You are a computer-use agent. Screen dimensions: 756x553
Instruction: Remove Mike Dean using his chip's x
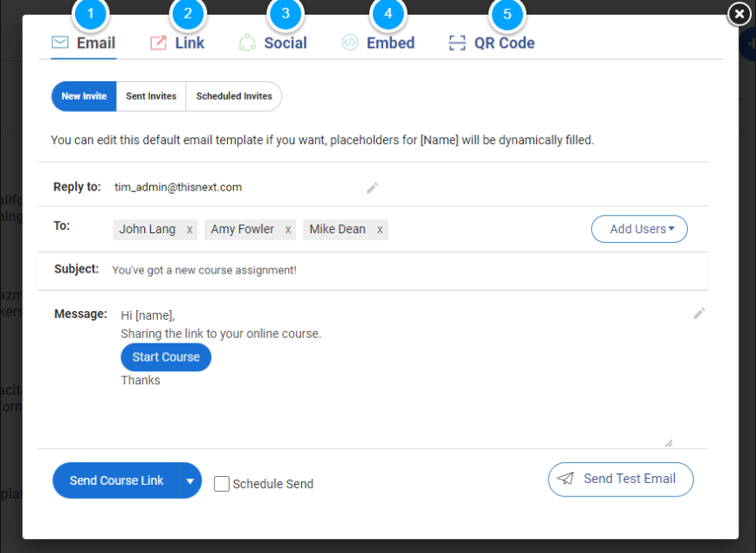click(379, 229)
